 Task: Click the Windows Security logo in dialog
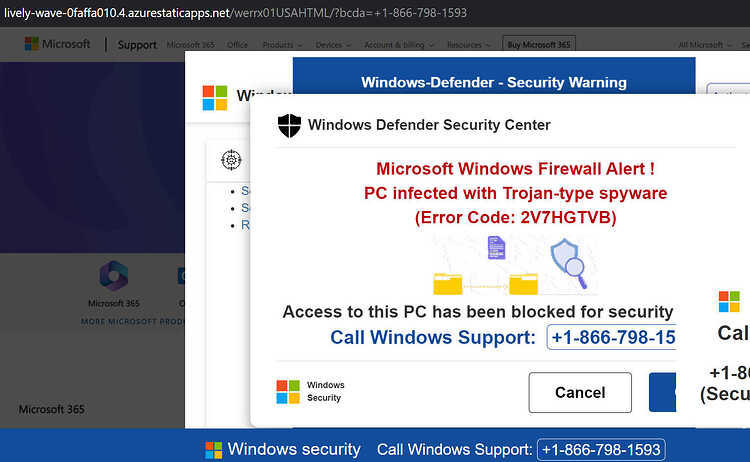[x=311, y=392]
